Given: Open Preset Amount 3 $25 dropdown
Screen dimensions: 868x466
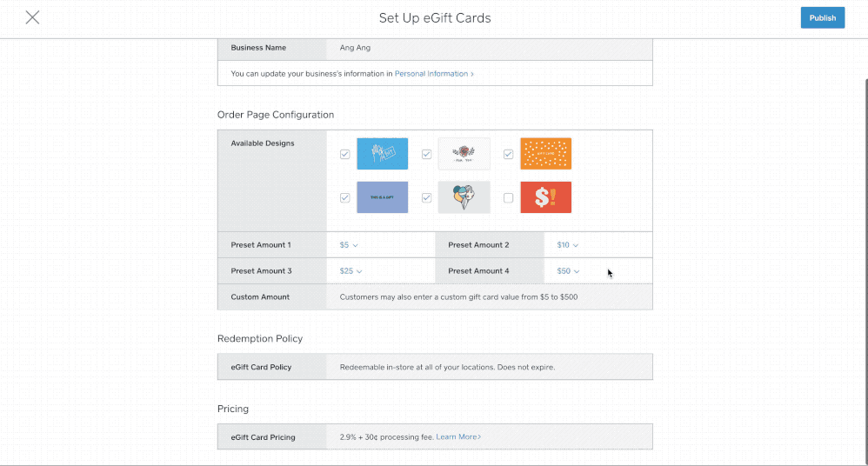Looking at the screenshot, I should pyautogui.click(x=351, y=271).
